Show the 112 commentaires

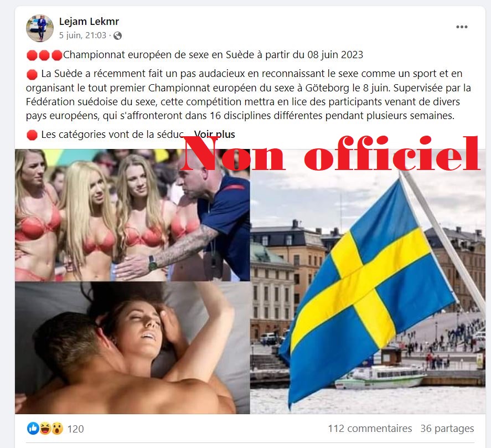(x=370, y=428)
